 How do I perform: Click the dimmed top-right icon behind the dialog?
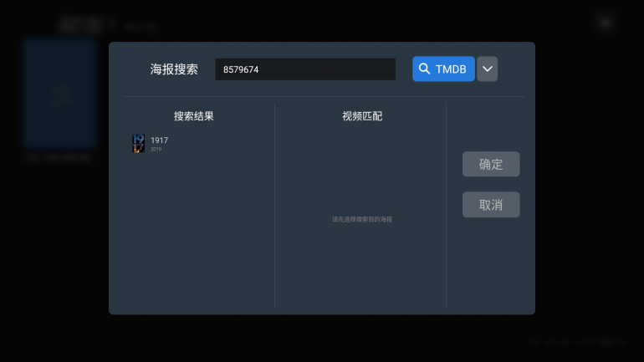point(606,23)
